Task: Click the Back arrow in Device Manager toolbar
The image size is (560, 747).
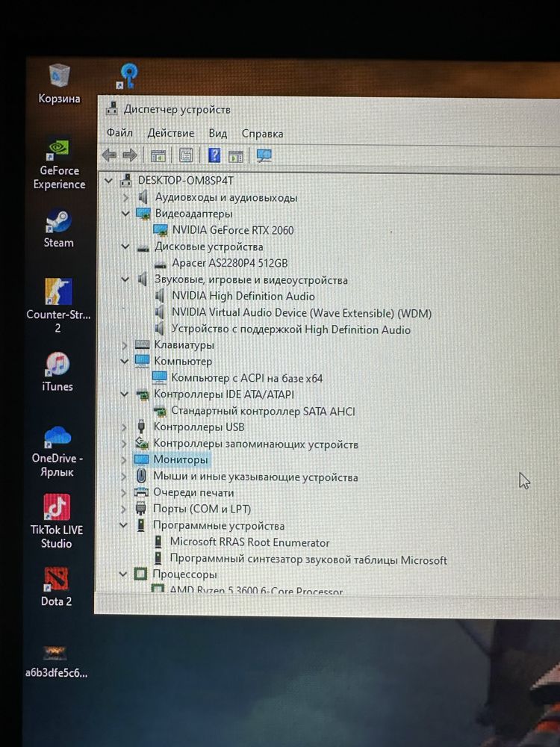Action: [109, 155]
